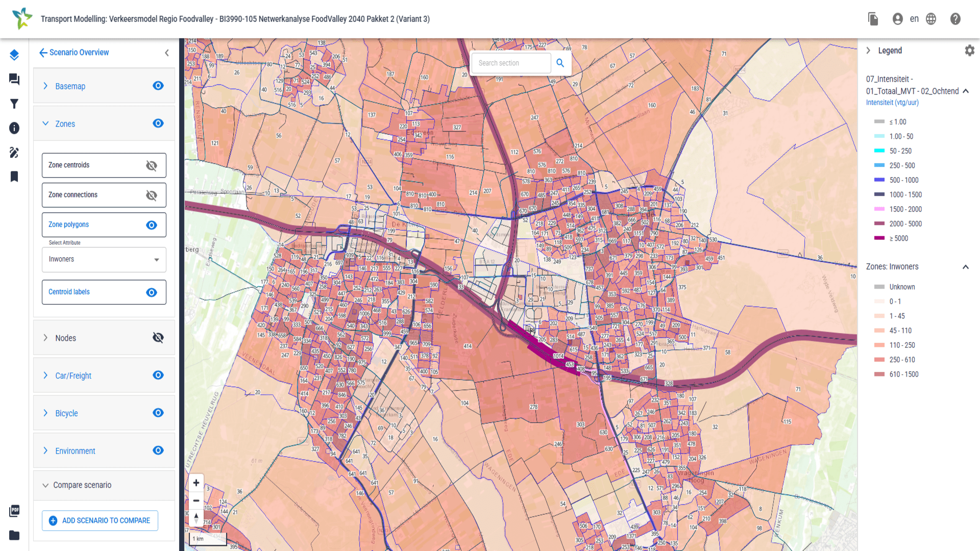
Task: Open the Inwoners attribute dropdown
Action: click(x=104, y=259)
